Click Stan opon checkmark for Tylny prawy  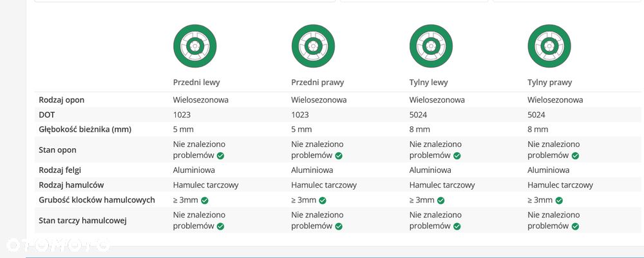point(575,155)
